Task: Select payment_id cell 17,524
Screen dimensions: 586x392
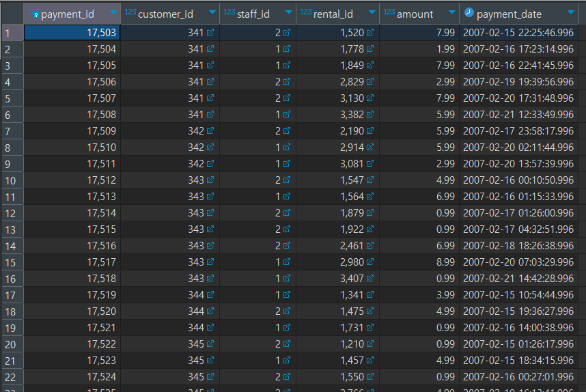Action: click(x=72, y=377)
